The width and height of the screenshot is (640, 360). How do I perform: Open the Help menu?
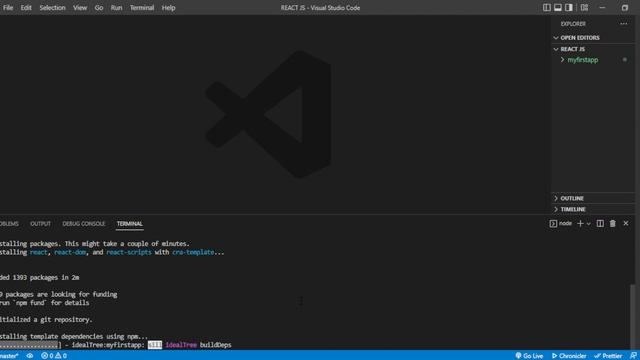click(168, 8)
